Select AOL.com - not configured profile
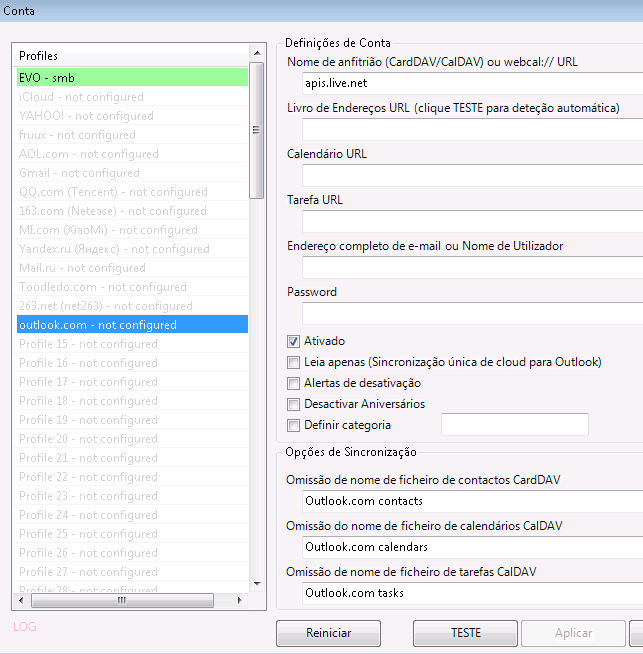 (132, 154)
